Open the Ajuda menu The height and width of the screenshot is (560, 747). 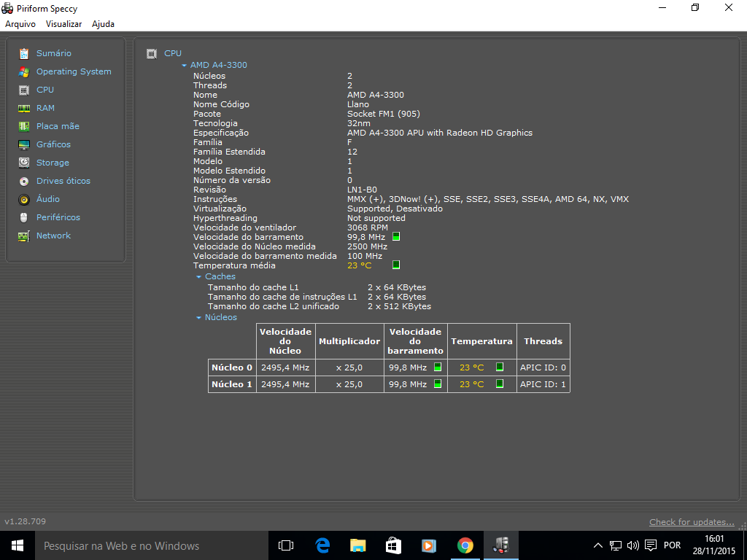(x=103, y=24)
